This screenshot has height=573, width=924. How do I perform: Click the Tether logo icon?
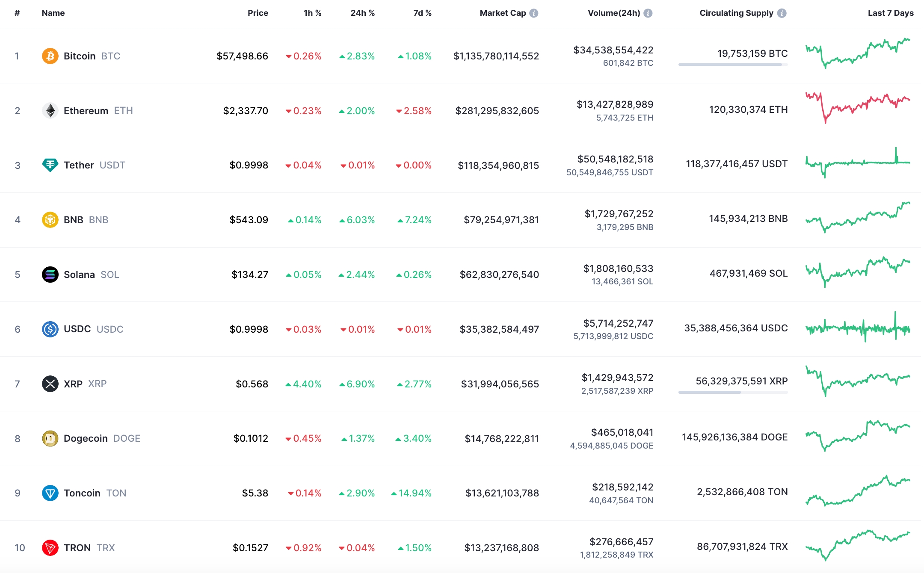pos(50,165)
